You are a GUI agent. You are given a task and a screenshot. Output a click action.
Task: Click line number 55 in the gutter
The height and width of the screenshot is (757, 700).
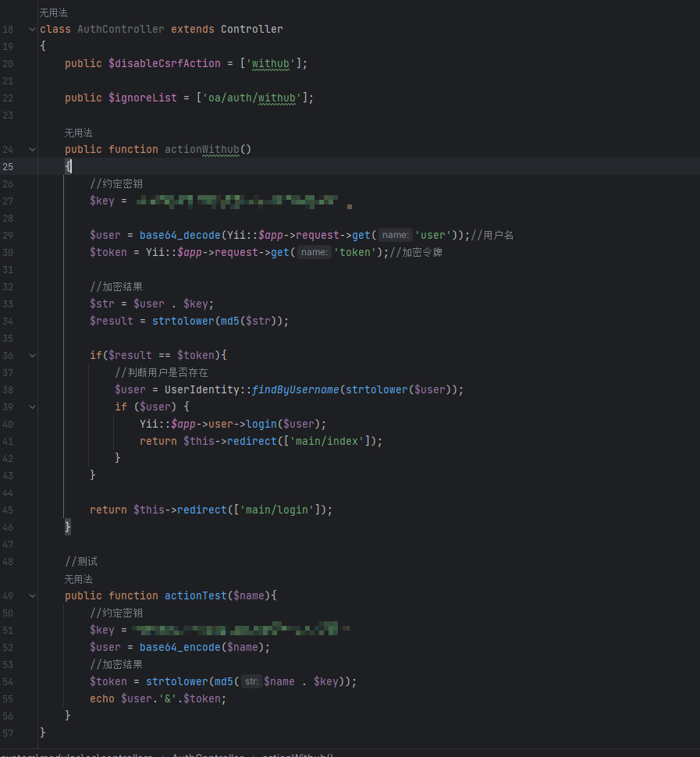point(9,698)
